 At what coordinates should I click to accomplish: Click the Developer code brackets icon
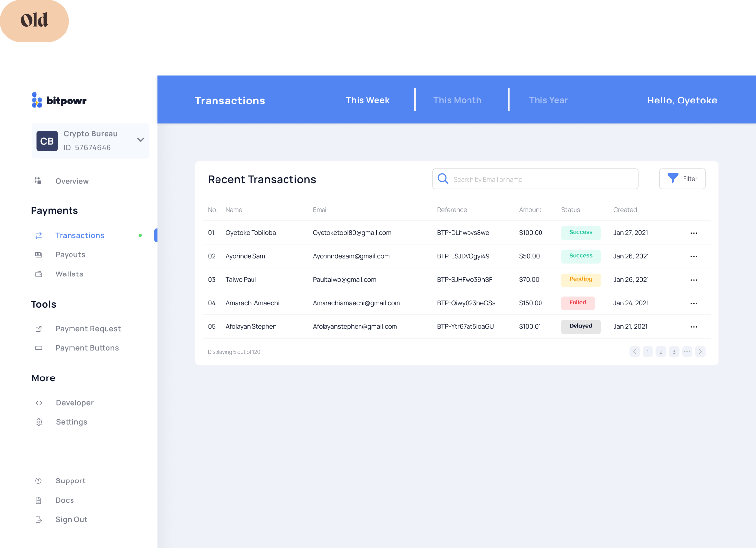tap(39, 403)
